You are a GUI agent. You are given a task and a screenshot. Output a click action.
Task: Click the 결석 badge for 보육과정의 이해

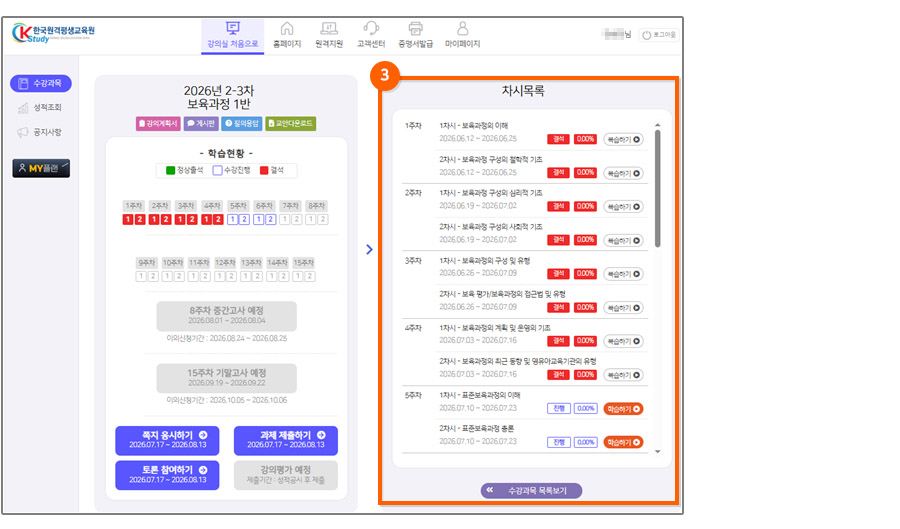click(x=558, y=139)
